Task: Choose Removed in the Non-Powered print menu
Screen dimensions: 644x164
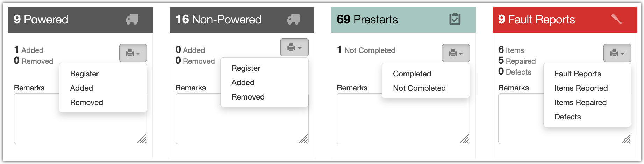Action: click(x=248, y=97)
